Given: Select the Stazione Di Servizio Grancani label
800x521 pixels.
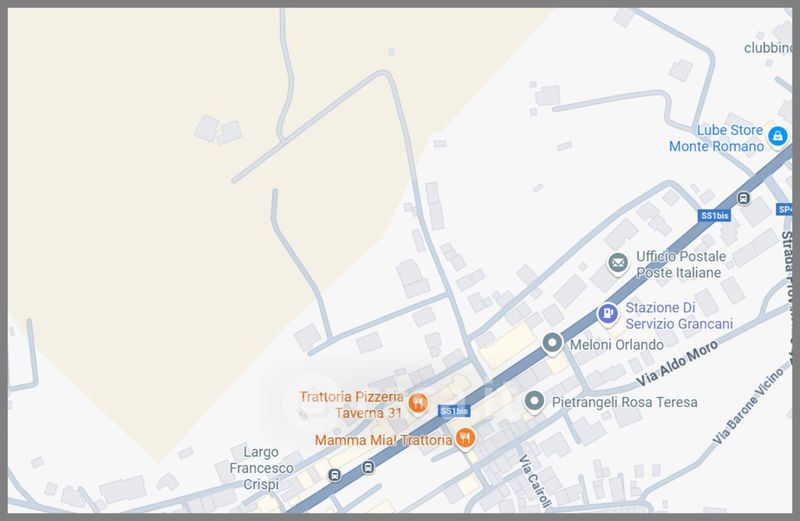Looking at the screenshot, I should coord(679,315).
